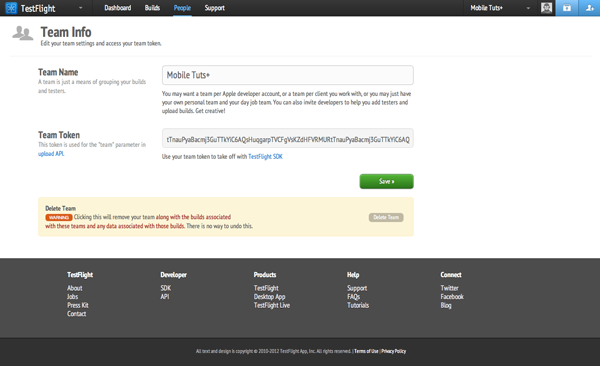Open the Terms of Use link
Viewport: 600px width, 366px height.
[366, 351]
